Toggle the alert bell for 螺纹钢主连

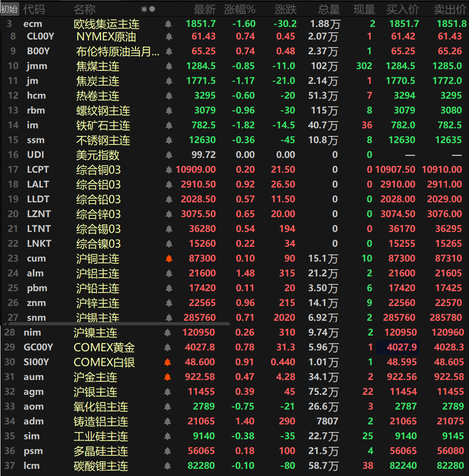(x=169, y=110)
